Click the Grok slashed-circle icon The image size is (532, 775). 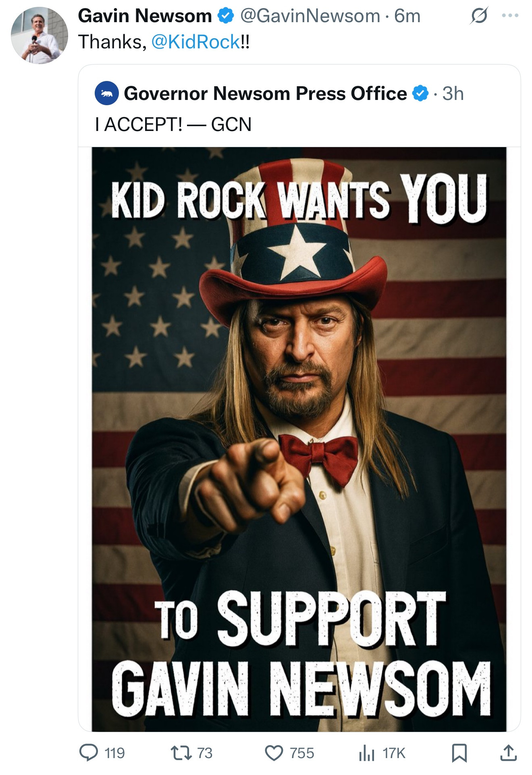[x=479, y=16]
